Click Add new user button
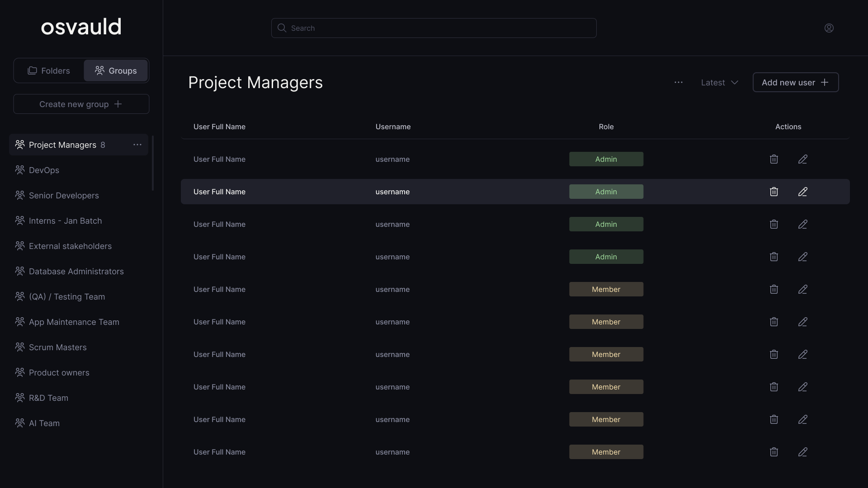Viewport: 868px width, 488px height. click(796, 82)
